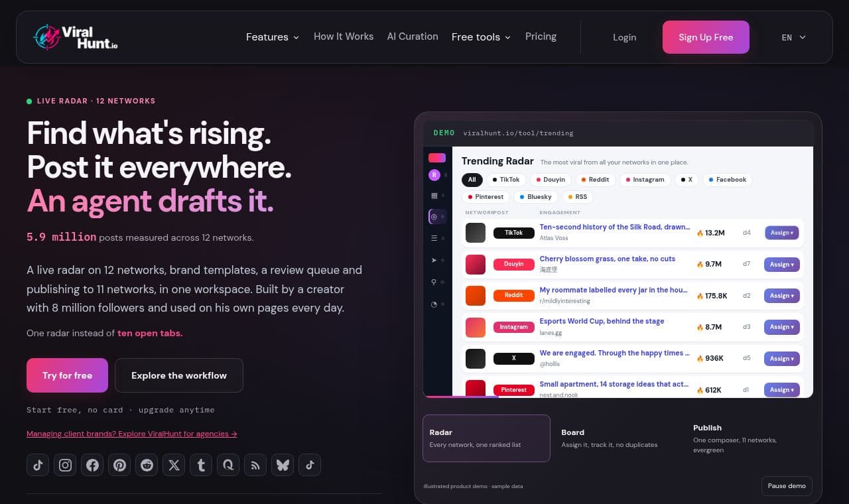Select the radar target icon in demo sidebar
Screen dimensions: 849x504
coord(434,216)
